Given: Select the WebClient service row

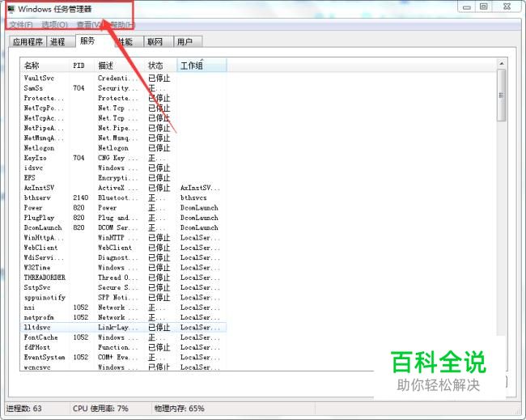Looking at the screenshot, I should click(x=124, y=248).
